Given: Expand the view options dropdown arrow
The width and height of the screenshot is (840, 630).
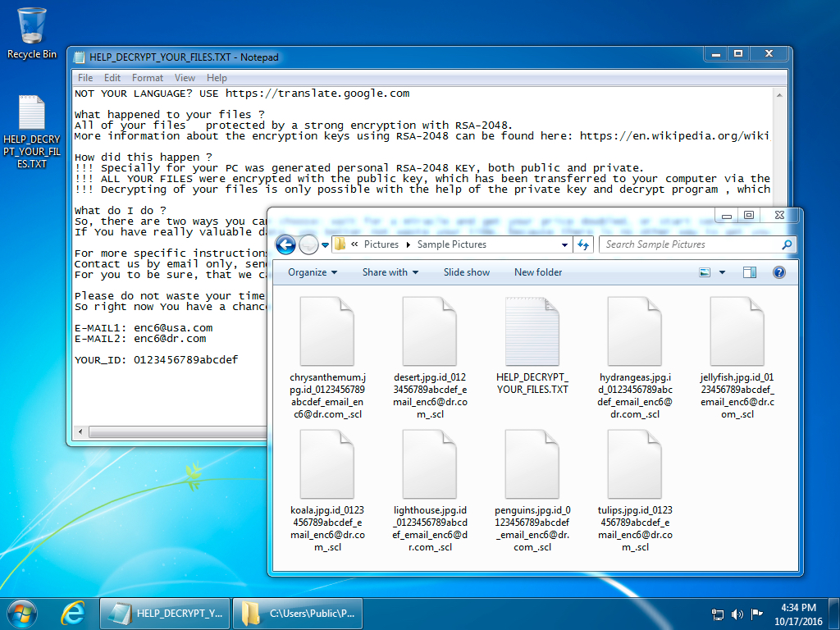Looking at the screenshot, I should coord(722,272).
